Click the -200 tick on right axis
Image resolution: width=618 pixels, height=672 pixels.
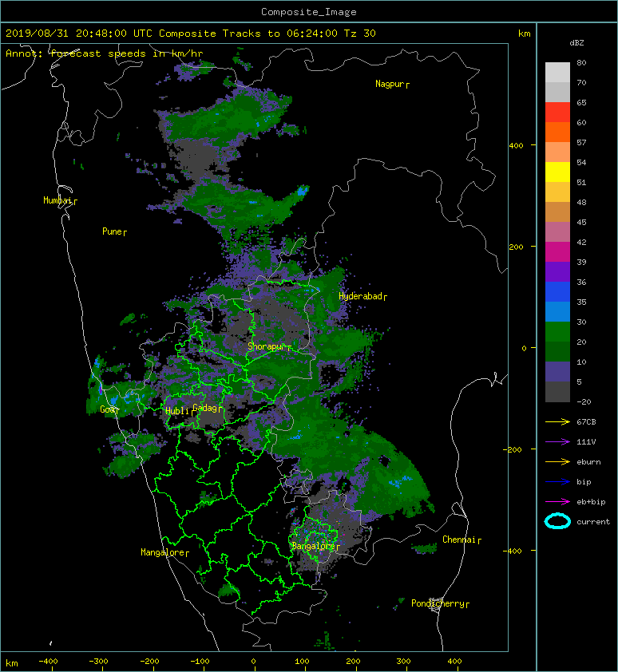point(513,449)
